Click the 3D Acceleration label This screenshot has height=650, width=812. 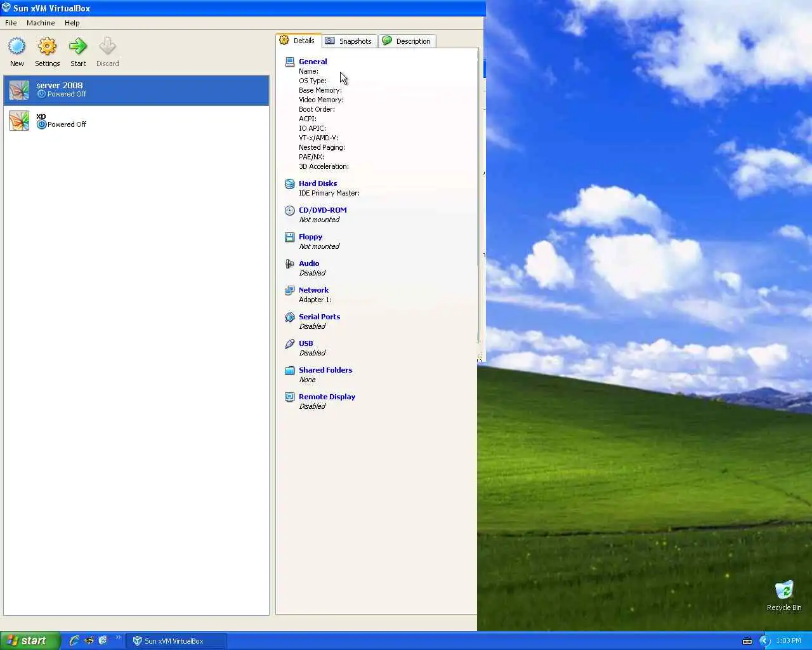point(324,166)
